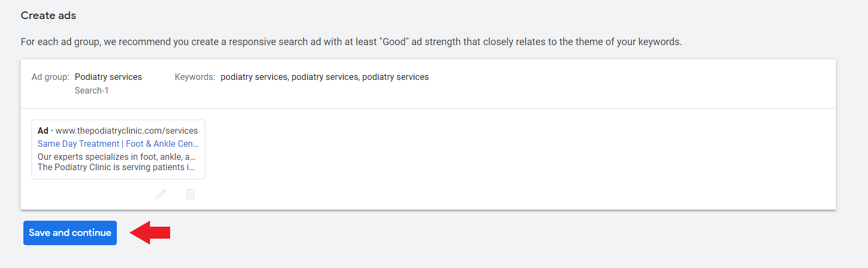Click the empty area right of ad preview

click(x=516, y=158)
